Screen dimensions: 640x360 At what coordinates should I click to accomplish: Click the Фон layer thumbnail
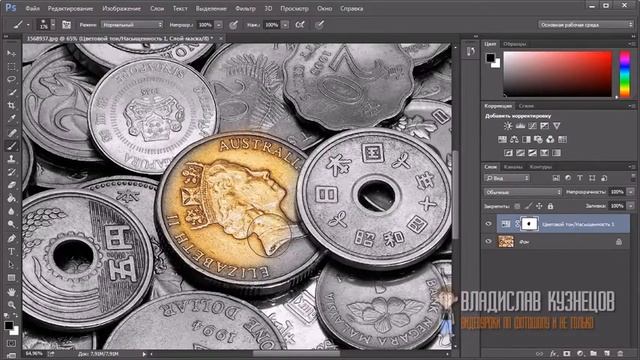(506, 242)
